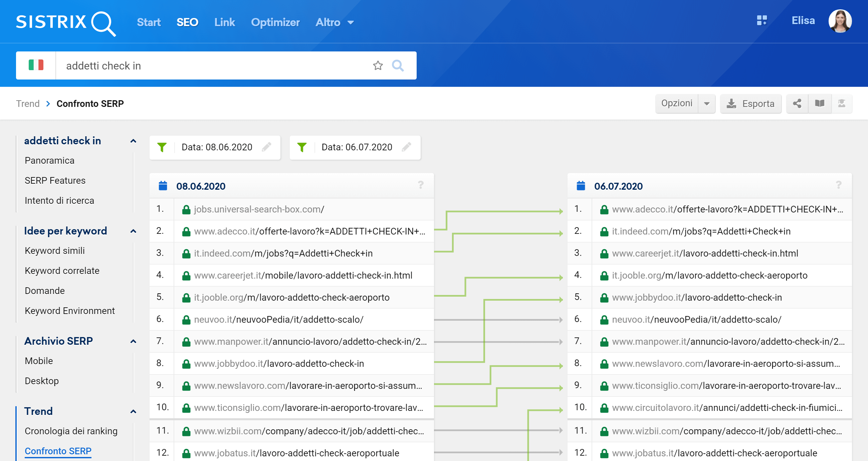Click the lock icon for jobs.universal-search-box.com

[186, 210]
